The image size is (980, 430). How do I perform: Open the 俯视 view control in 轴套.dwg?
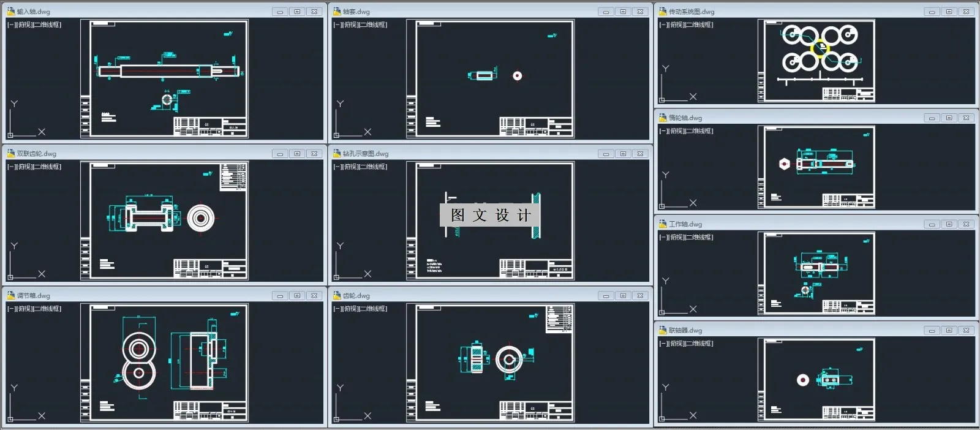(x=349, y=25)
